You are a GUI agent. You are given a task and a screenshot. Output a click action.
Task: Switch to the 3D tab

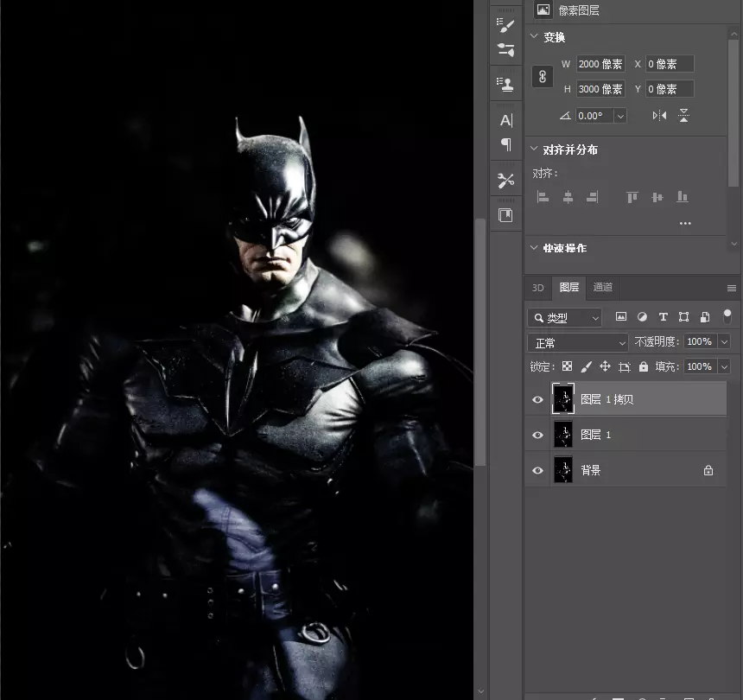coord(538,288)
